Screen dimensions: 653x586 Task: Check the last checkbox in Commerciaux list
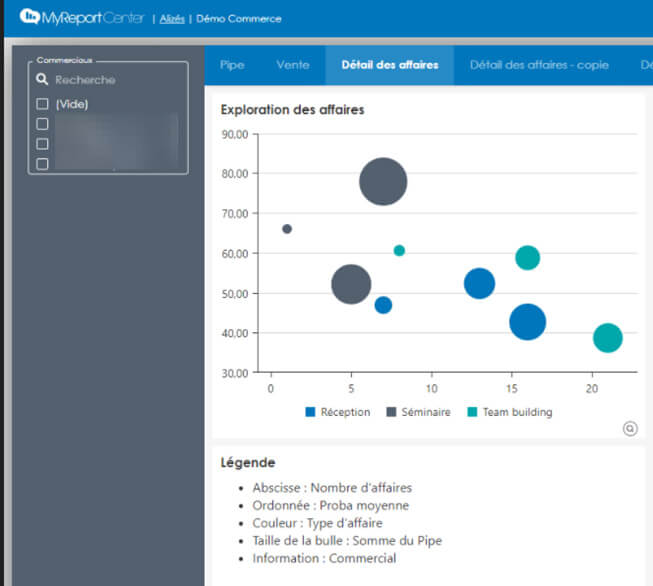click(x=42, y=164)
